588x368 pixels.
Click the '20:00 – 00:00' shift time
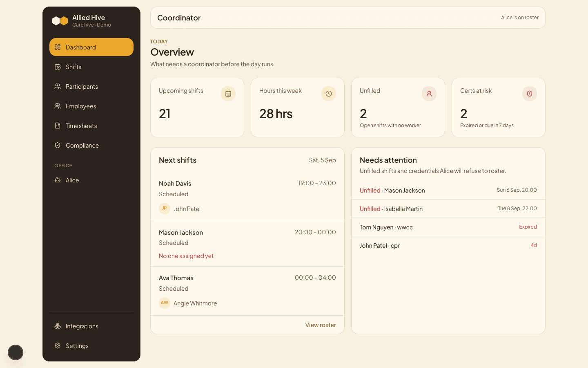(x=315, y=232)
